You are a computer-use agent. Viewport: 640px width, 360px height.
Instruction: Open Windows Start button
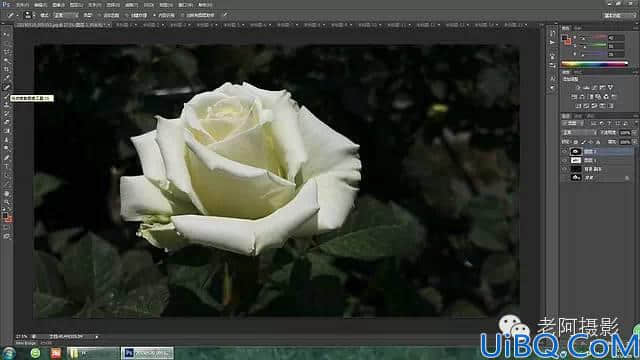(9, 353)
